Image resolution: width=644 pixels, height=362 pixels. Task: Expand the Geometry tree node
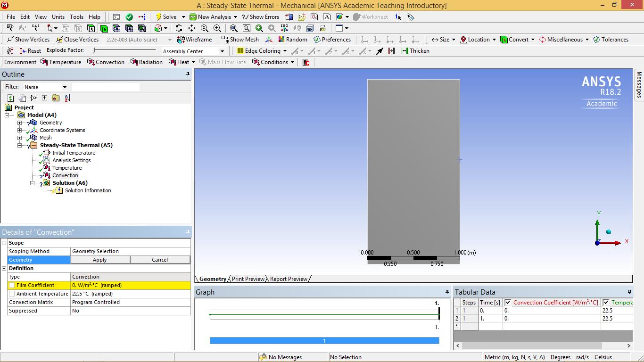pos(19,123)
